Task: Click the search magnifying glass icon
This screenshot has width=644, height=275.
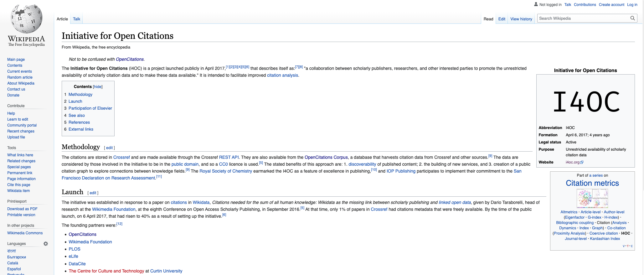Action: (x=632, y=18)
